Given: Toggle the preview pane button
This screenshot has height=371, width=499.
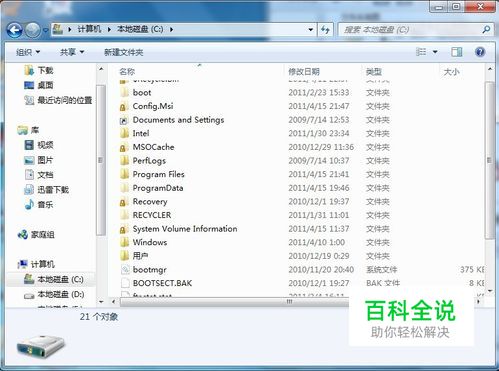Looking at the screenshot, I should tap(457, 52).
